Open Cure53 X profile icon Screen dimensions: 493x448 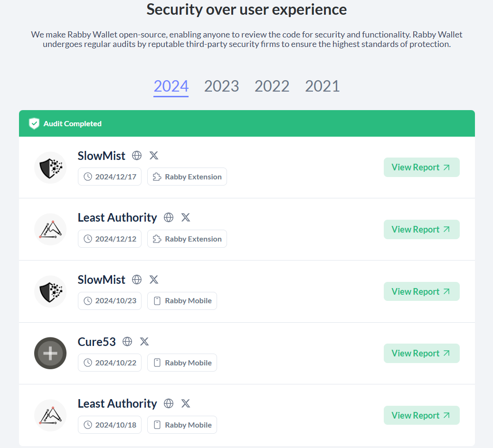[x=144, y=342]
